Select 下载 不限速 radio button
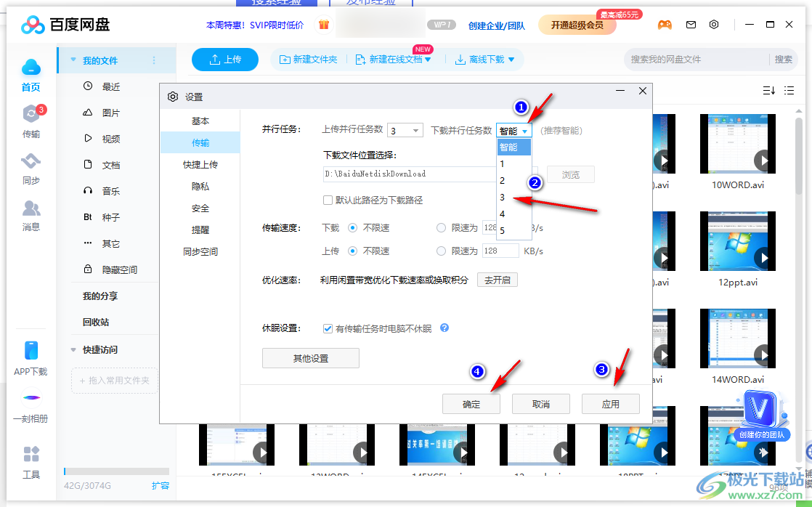This screenshot has width=812, height=507. click(x=353, y=227)
